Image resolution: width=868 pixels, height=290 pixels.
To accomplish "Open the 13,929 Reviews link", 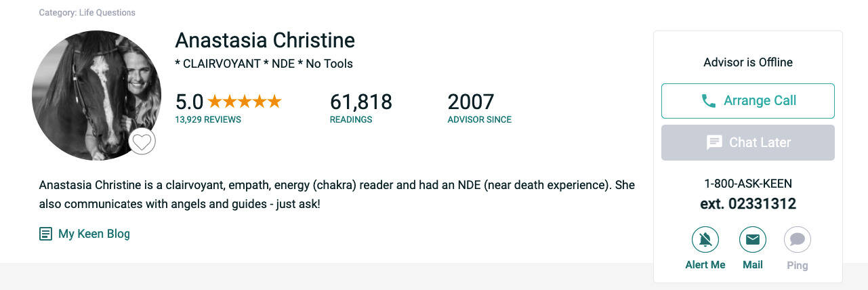I will (x=208, y=120).
